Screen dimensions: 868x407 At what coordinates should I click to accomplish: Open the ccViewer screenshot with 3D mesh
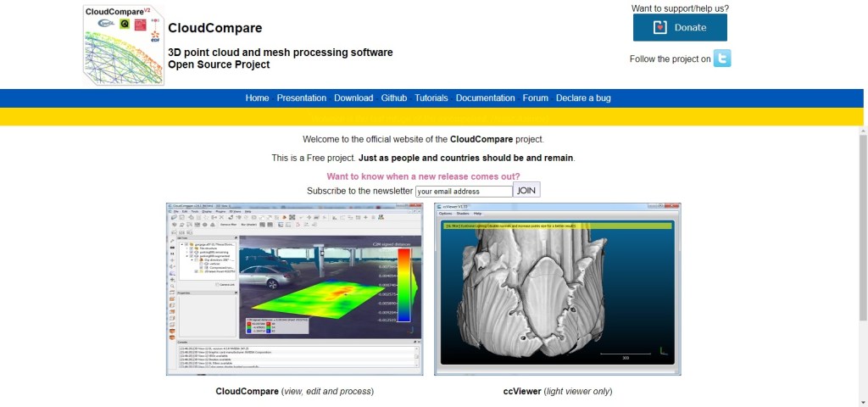(x=557, y=289)
